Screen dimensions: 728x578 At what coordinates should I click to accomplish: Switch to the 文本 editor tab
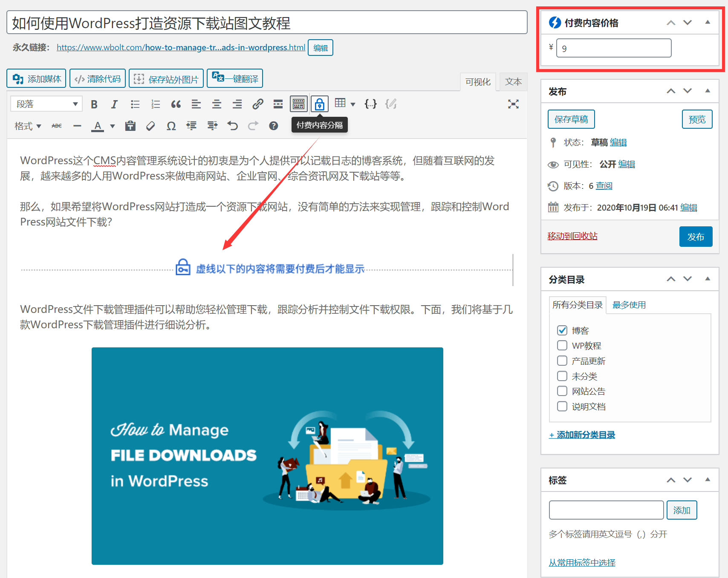(513, 81)
